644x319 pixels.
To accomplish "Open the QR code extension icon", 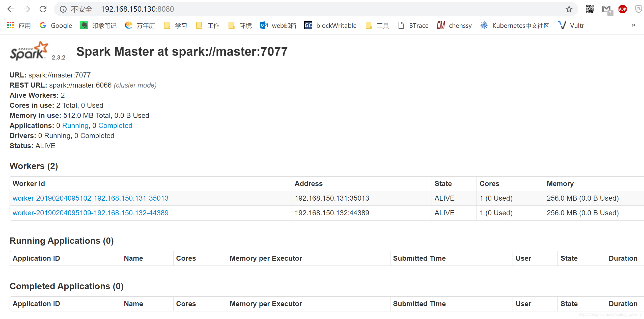I will point(590,9).
